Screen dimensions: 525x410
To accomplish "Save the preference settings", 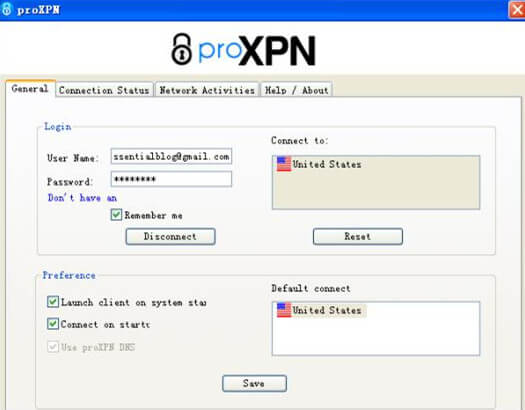I will 254,383.
